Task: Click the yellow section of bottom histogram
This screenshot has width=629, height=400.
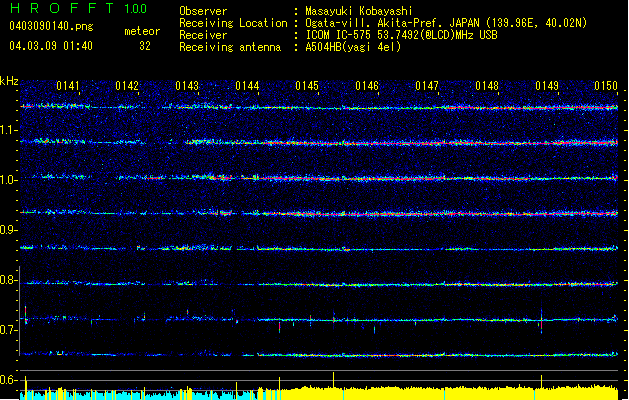Action: [x=450, y=393]
